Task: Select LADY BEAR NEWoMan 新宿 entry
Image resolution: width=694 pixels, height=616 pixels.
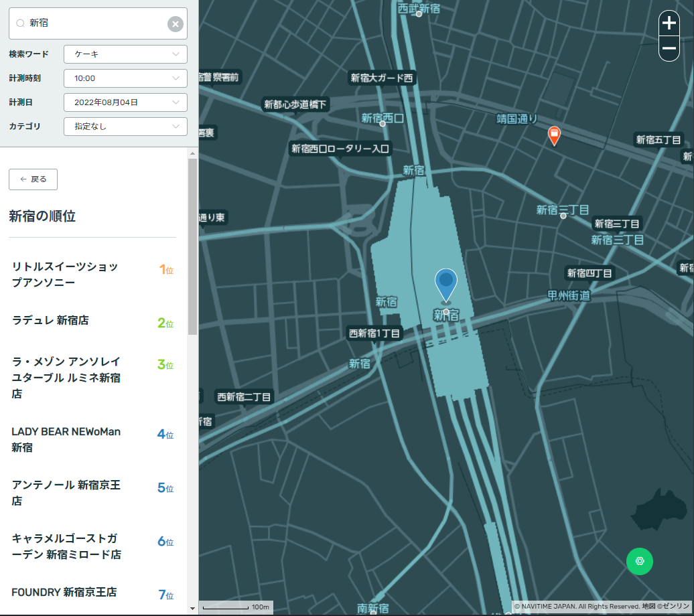Action: [92, 439]
